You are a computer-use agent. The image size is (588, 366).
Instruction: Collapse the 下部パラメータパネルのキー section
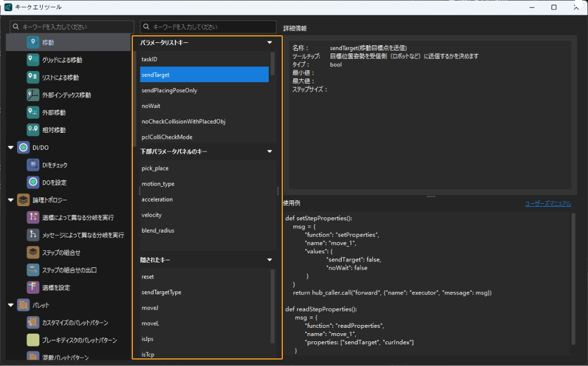click(x=269, y=152)
